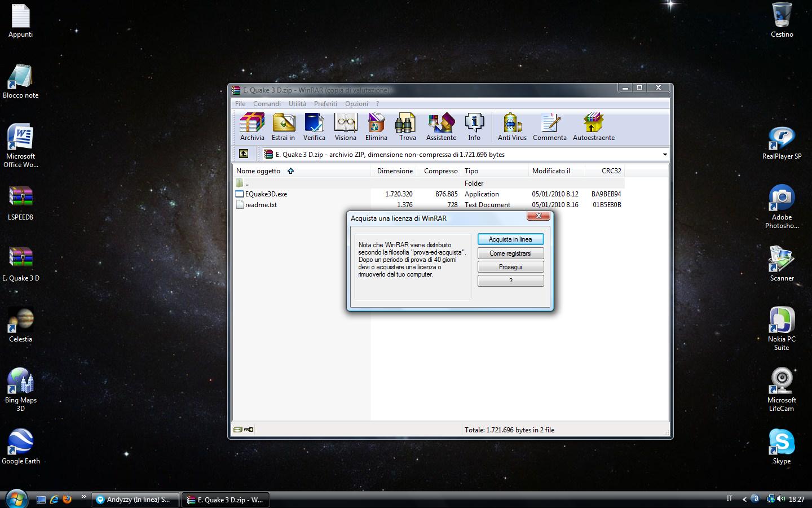Open Cestino recycle bin desktop icon
This screenshot has height=508, width=812.
(782, 20)
